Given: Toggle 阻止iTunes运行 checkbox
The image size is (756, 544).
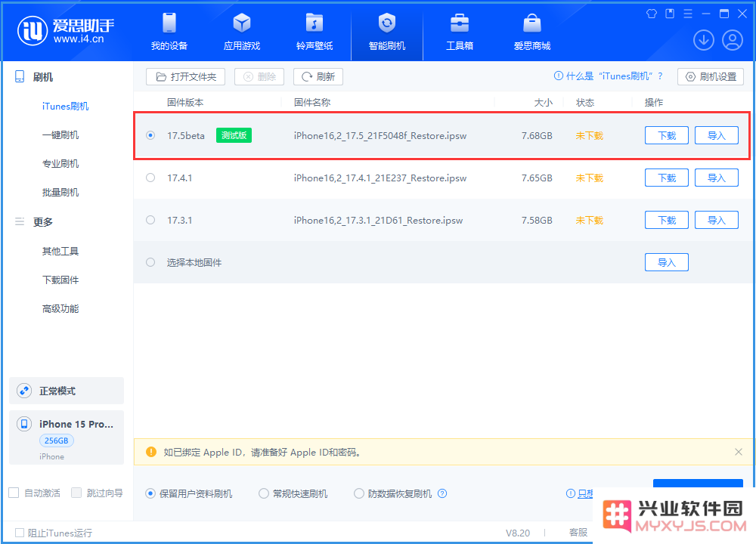Looking at the screenshot, I should [20, 533].
